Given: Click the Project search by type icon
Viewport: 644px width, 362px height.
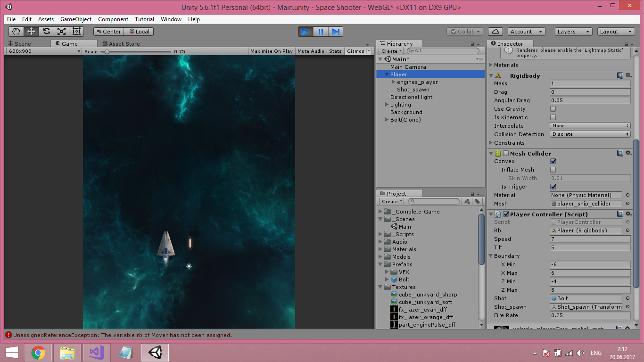Looking at the screenshot, I should [x=467, y=201].
